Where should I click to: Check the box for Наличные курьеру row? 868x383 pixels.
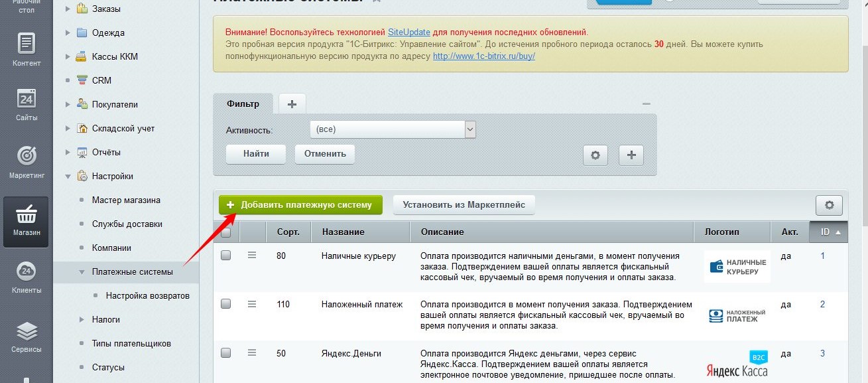(226, 256)
